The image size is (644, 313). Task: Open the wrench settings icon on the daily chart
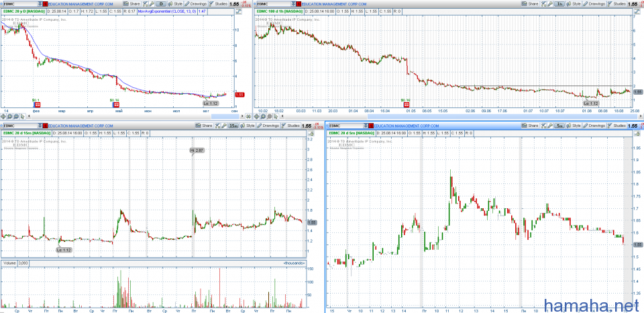(x=152, y=4)
